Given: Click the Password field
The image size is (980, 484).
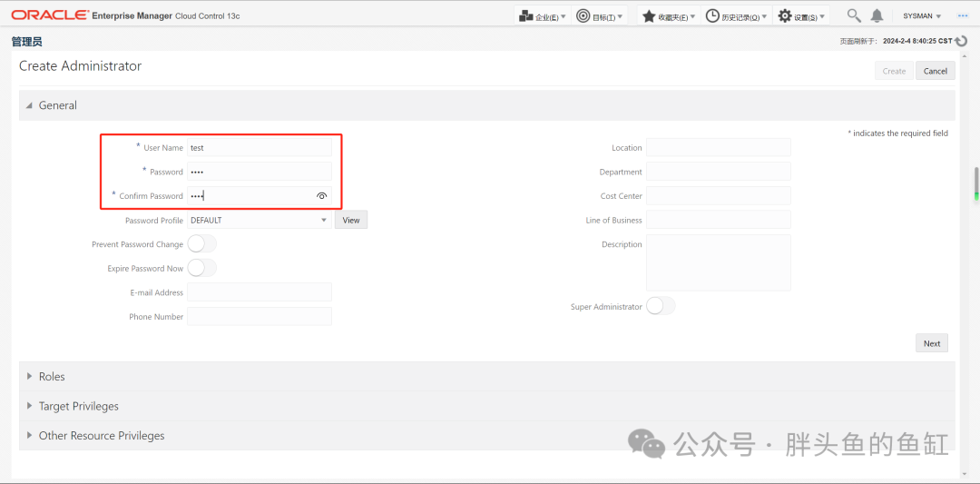Looking at the screenshot, I should [260, 172].
